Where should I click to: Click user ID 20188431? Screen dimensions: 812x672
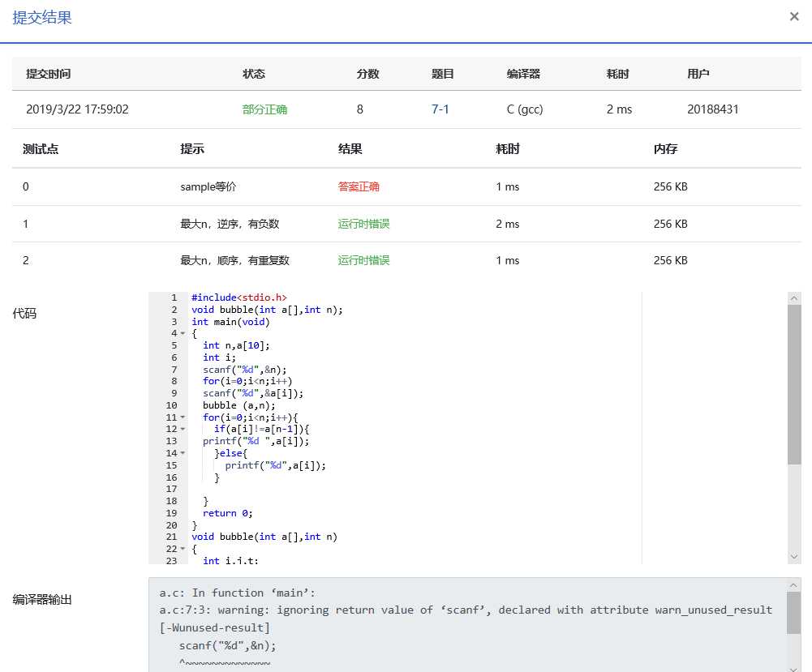pos(712,109)
